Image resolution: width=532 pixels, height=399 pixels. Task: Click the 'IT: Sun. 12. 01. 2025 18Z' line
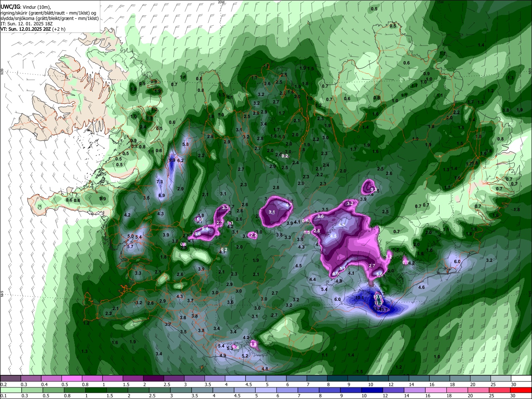click(x=26, y=24)
